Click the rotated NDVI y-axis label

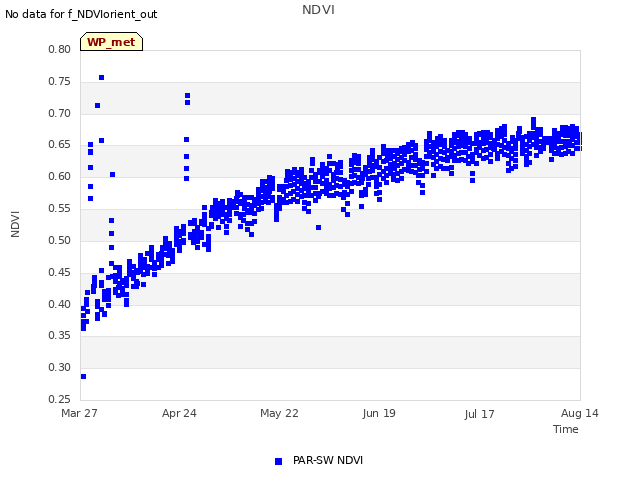tap(15, 224)
